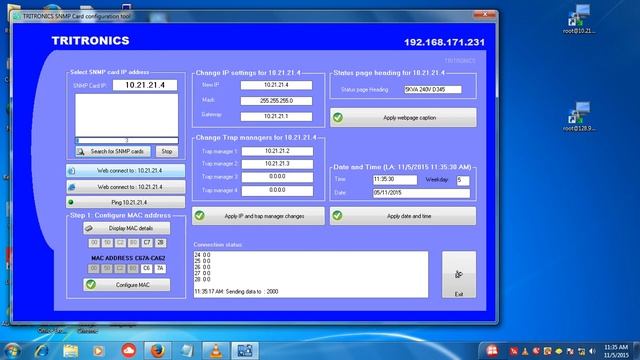640x360 pixels.
Task: Click the search progress bar under card list
Action: (127, 140)
